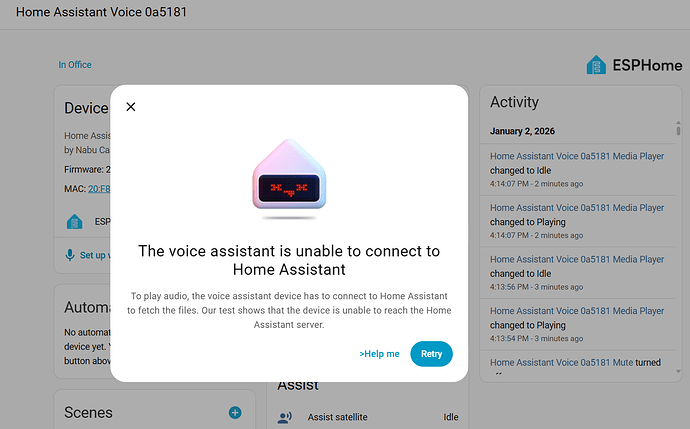The height and width of the screenshot is (429, 690).
Task: Open the Help me link
Action: click(x=379, y=354)
